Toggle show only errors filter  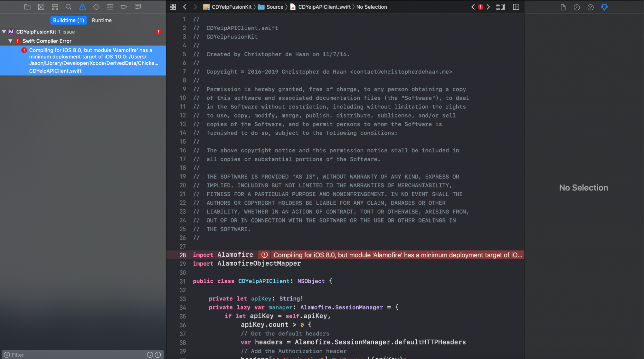(x=158, y=355)
